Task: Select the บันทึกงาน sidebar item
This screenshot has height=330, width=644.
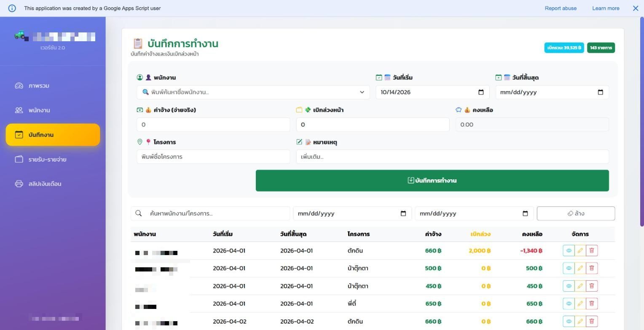Action: pyautogui.click(x=53, y=135)
